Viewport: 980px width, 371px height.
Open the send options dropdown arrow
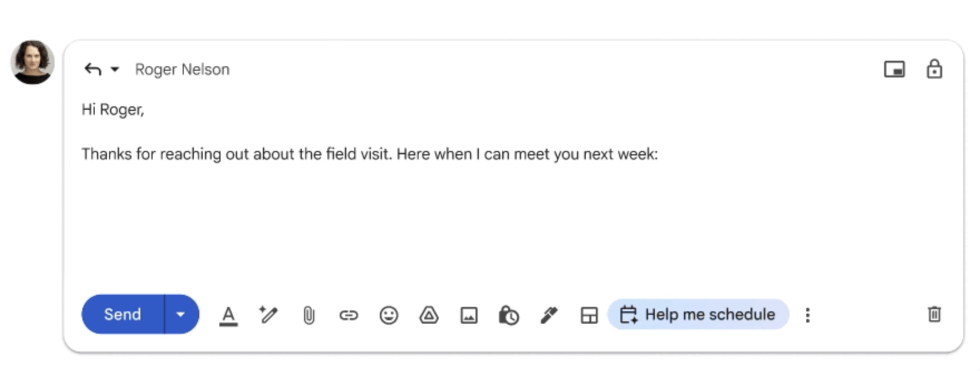(181, 314)
